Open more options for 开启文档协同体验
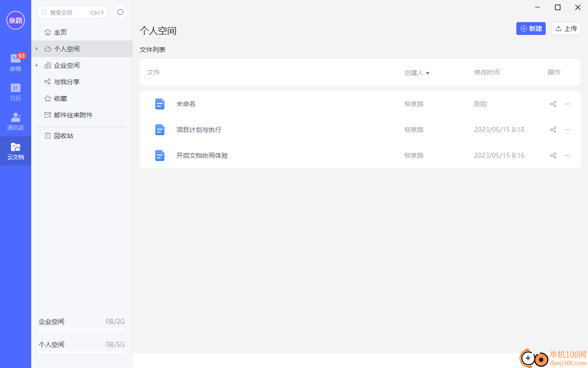Image resolution: width=588 pixels, height=368 pixels. (x=568, y=155)
